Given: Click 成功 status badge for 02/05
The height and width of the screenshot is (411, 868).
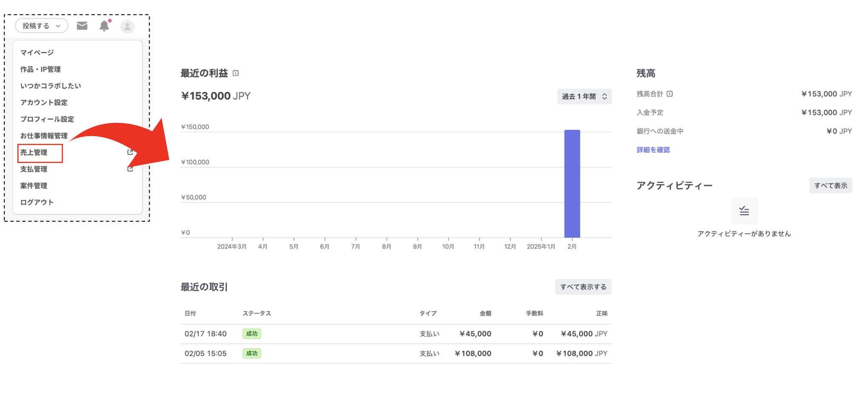Looking at the screenshot, I should click(252, 353).
